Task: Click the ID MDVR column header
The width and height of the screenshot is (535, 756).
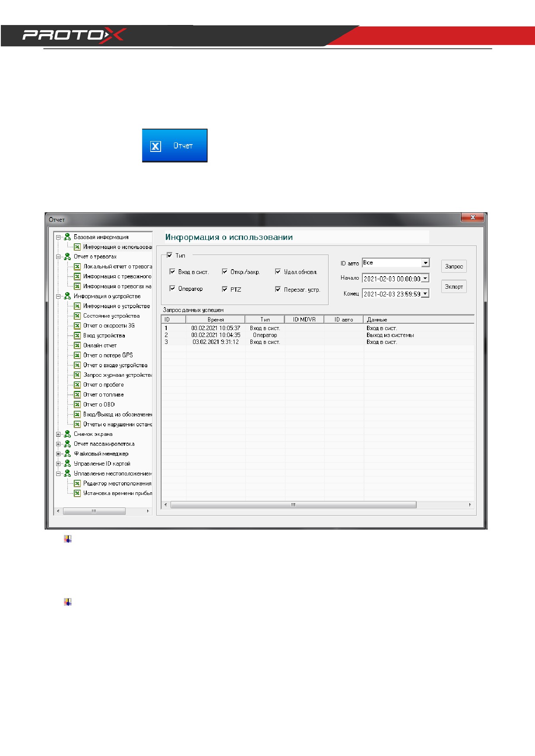Action: (x=304, y=319)
